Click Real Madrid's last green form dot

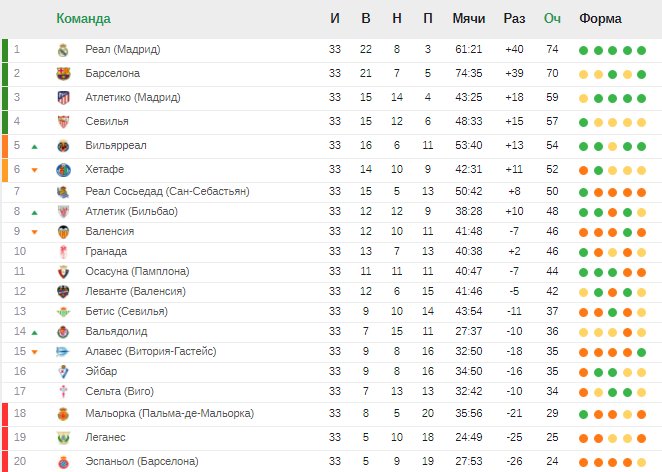(641, 51)
